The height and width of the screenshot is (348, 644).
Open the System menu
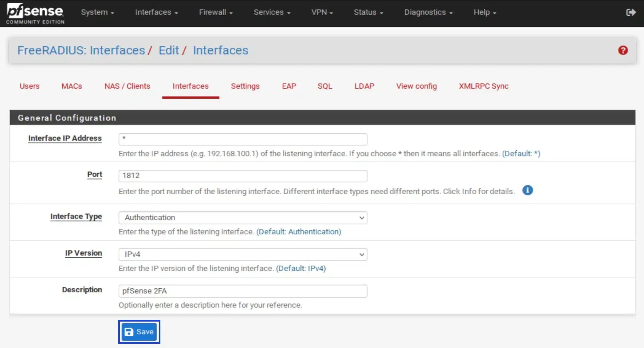[x=96, y=12]
